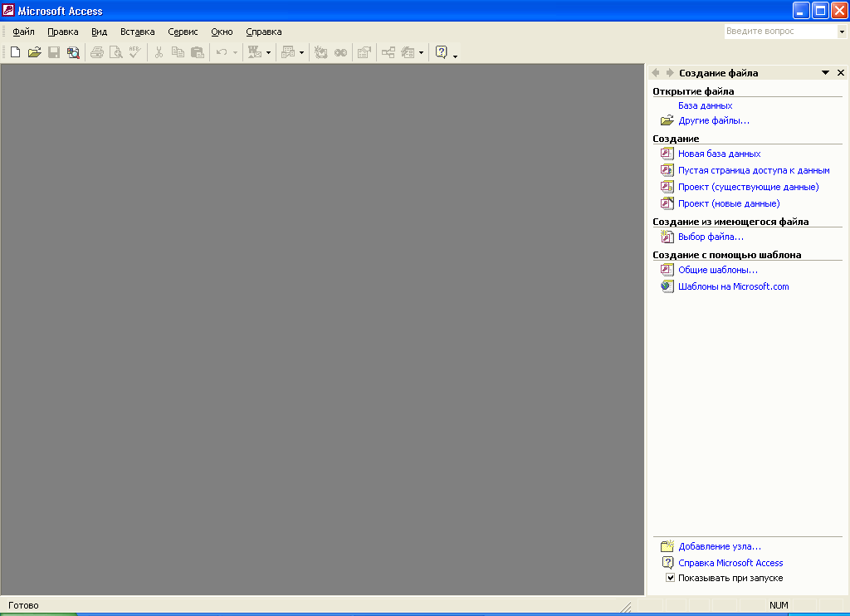Click the Undo arrow icon
Image resolution: width=850 pixels, height=616 pixels.
click(221, 52)
